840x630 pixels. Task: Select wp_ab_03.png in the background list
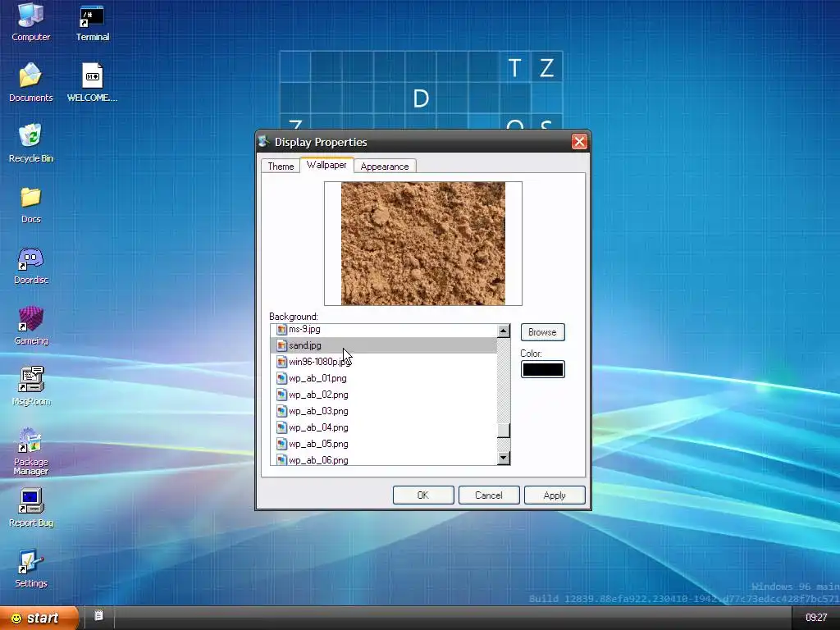384,411
